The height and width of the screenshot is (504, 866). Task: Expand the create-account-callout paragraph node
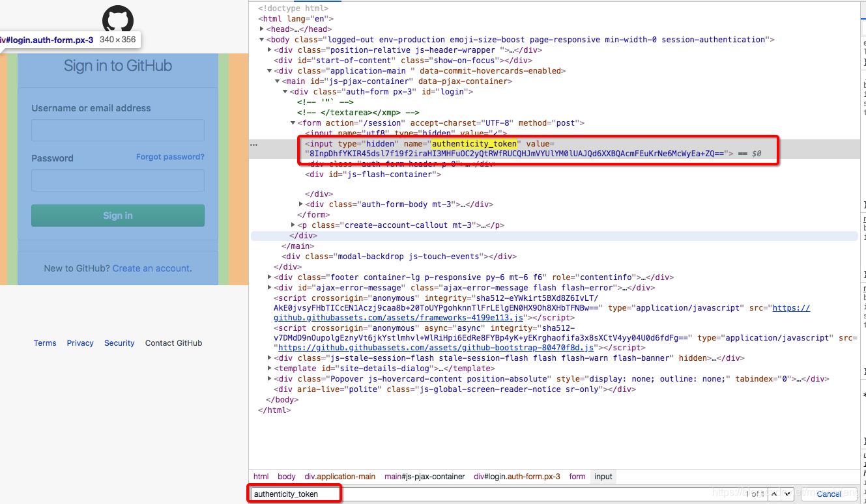point(293,225)
